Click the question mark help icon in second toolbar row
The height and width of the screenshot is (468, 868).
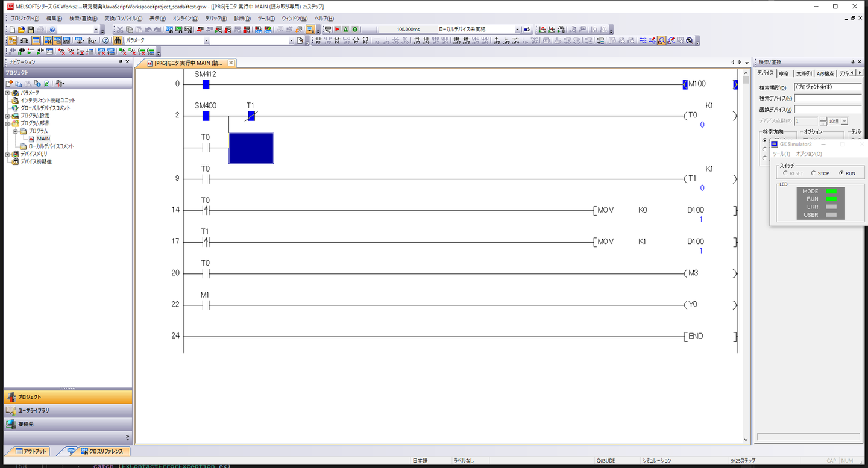pyautogui.click(x=105, y=40)
